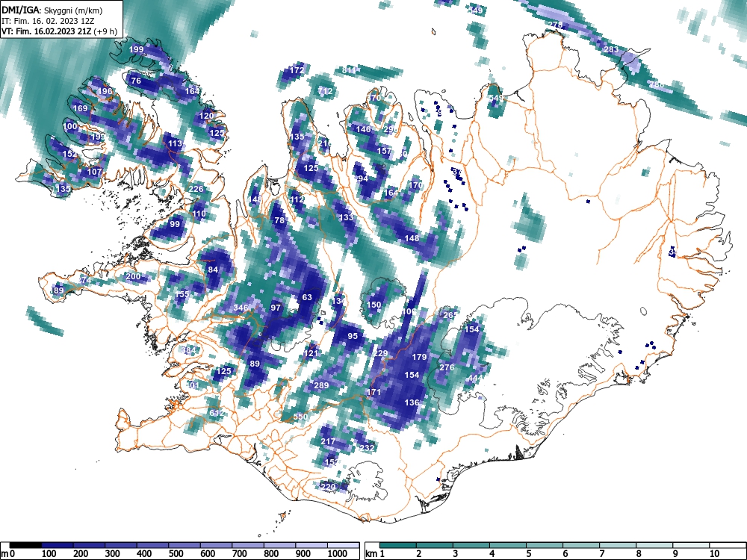Click the '500' label on the meter legend
Screen dimensions: 747x560
176,553
